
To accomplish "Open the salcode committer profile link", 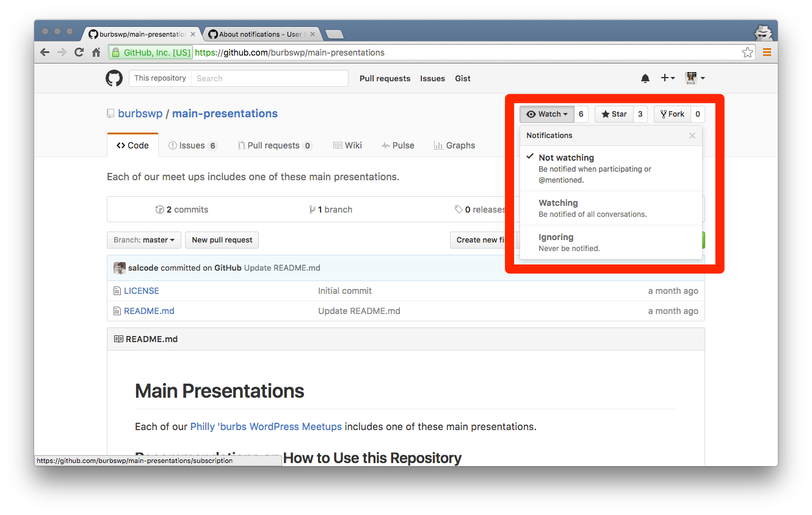I will 143,268.
